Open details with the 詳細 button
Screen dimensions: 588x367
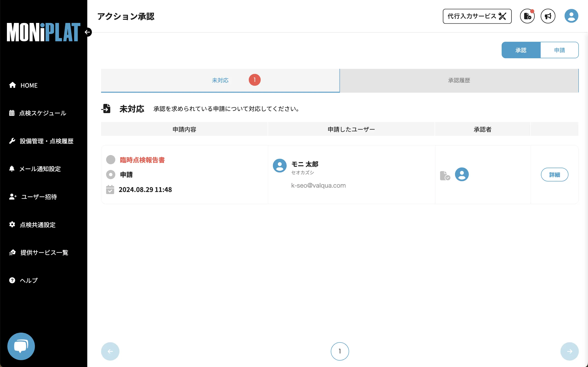(x=555, y=174)
